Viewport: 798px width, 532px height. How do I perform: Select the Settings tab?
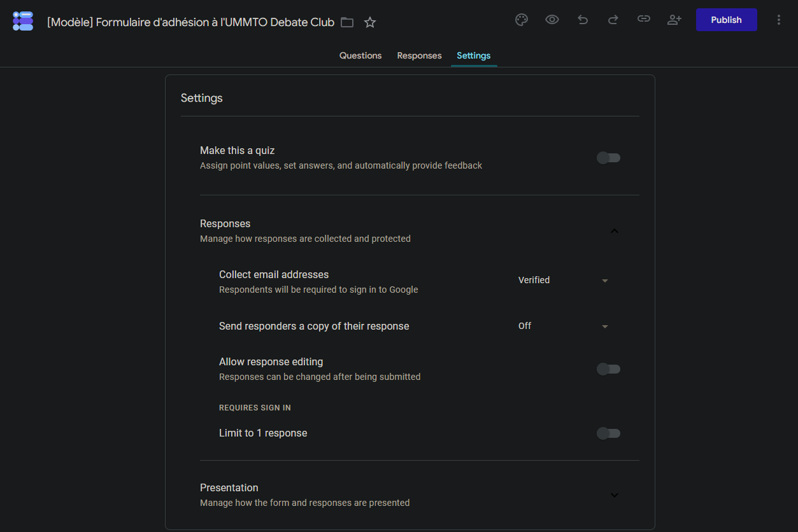(x=474, y=55)
